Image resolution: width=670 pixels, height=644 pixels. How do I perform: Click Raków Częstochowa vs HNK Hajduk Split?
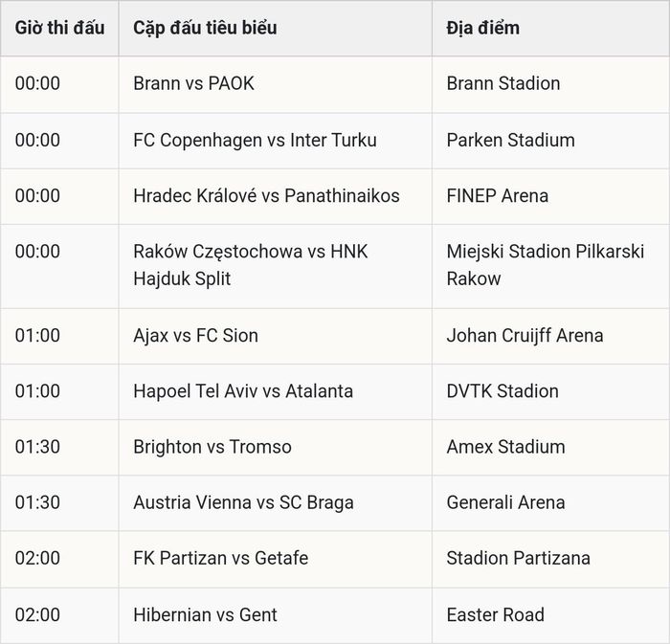[276, 266]
